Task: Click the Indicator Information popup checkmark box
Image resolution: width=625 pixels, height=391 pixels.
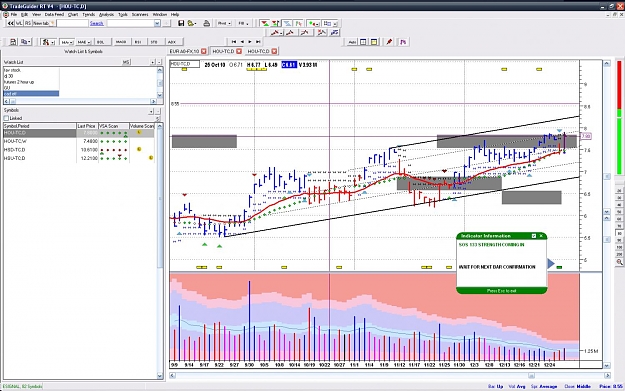Action: pyautogui.click(x=534, y=236)
